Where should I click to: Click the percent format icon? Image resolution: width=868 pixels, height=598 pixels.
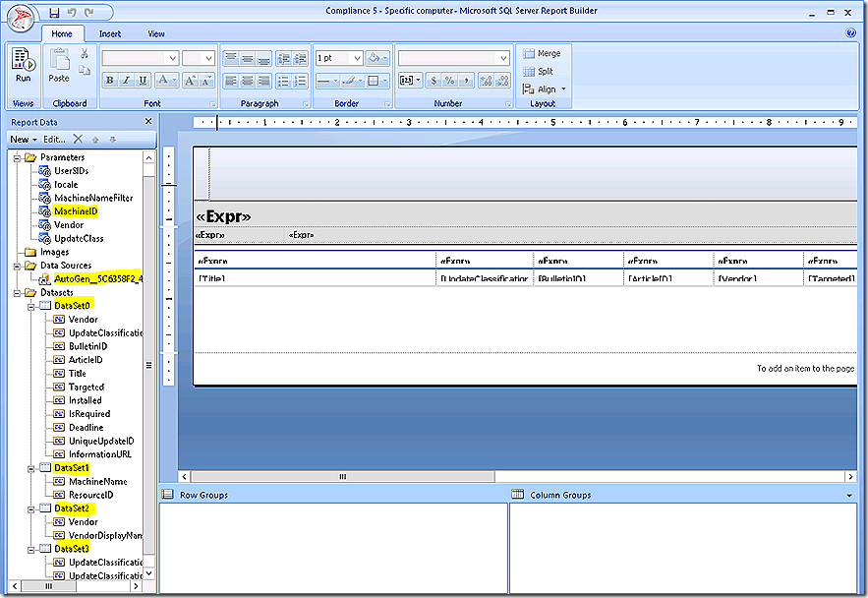(447, 81)
